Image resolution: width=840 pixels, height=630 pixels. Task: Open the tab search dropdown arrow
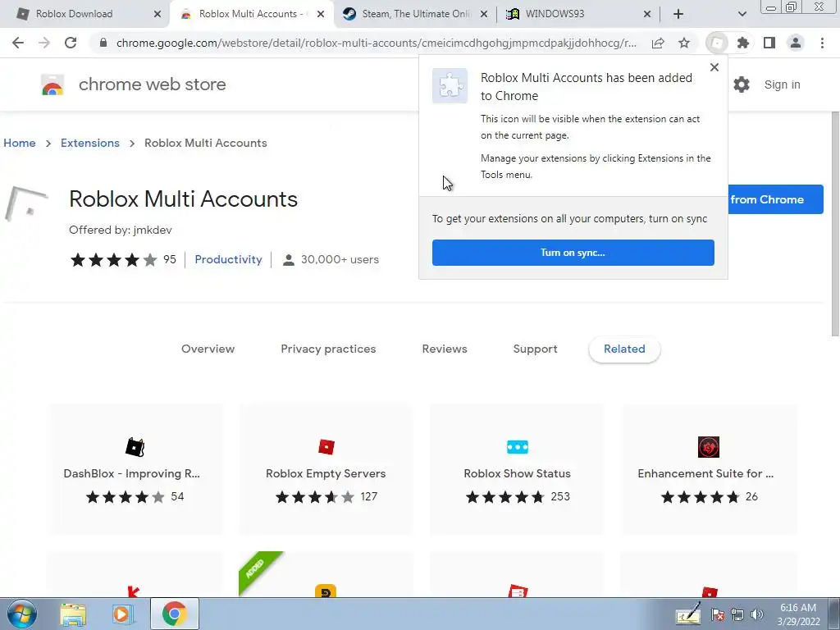tap(742, 14)
